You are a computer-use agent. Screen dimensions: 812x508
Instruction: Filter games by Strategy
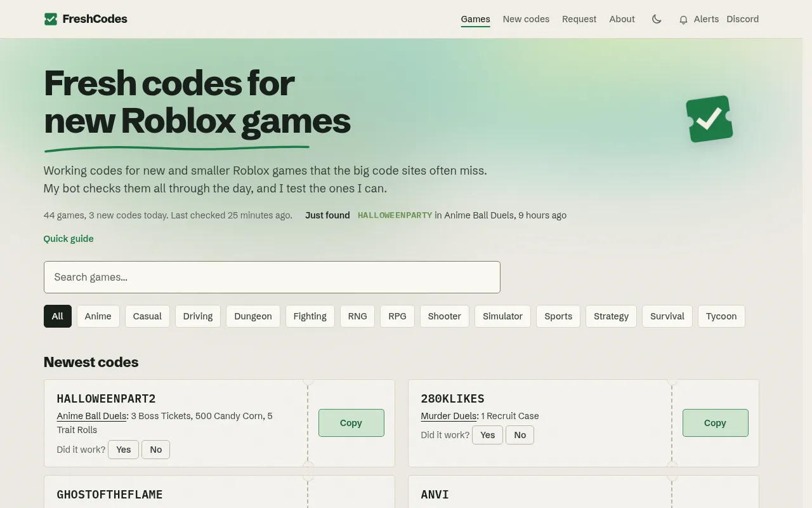(x=612, y=316)
